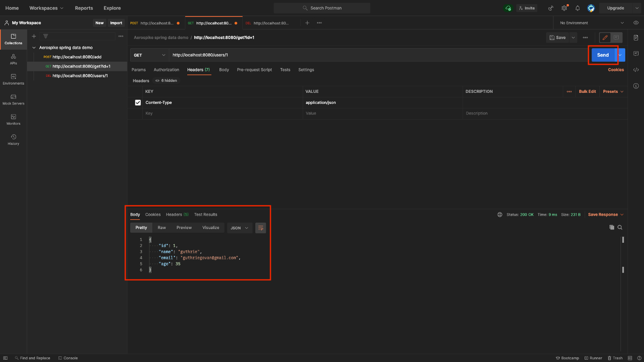
Task: Click the Invite button
Action: click(x=527, y=8)
